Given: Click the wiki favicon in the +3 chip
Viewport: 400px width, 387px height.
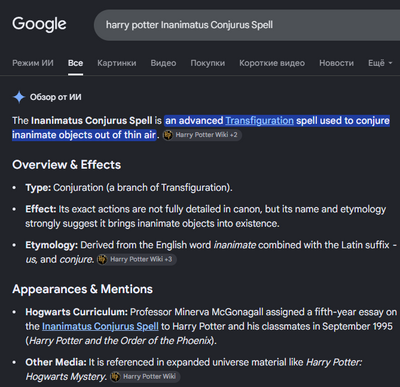Looking at the screenshot, I should point(103,259).
